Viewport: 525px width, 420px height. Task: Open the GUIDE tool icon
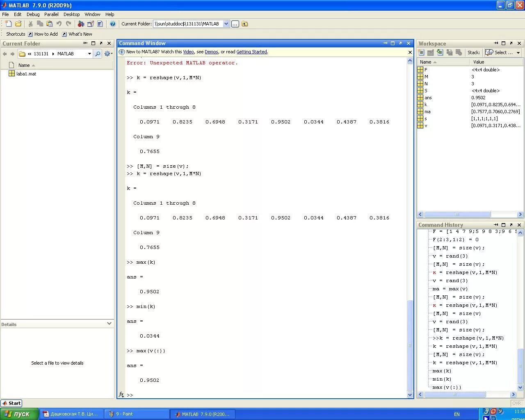(x=90, y=24)
